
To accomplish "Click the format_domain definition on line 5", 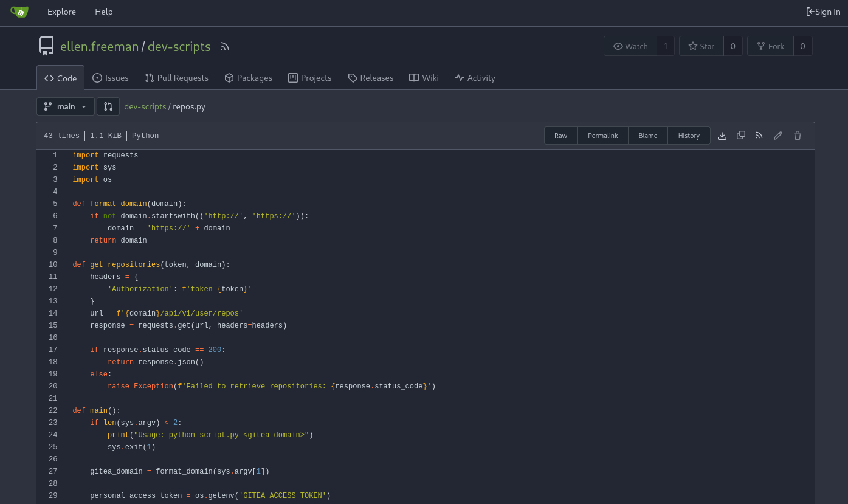I will click(119, 204).
